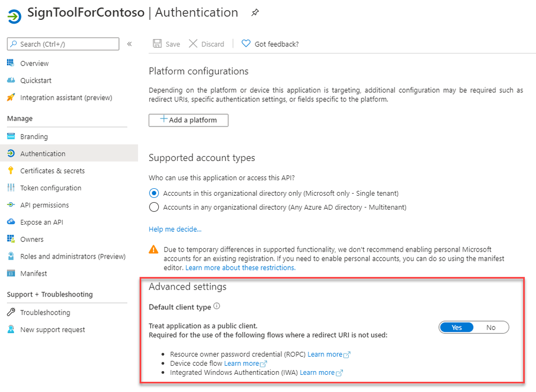The image size is (536, 392).
Task: Click the Owners icon in sidebar
Action: (x=11, y=239)
